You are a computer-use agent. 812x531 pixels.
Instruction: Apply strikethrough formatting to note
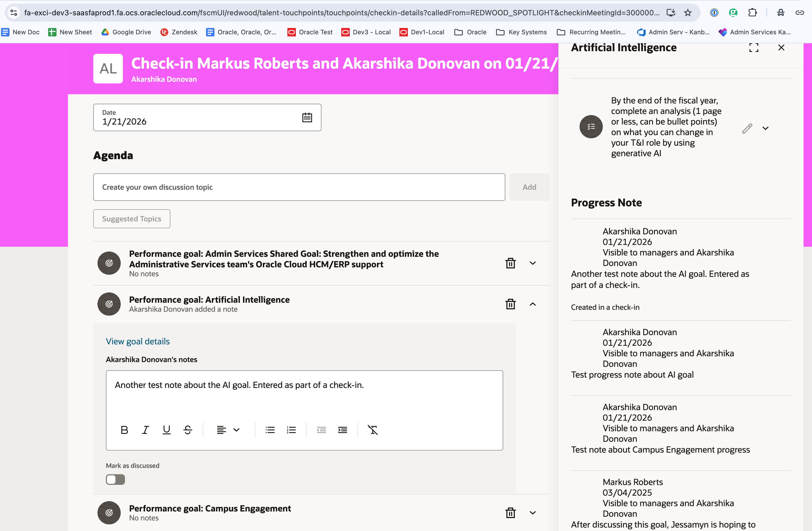(x=188, y=430)
